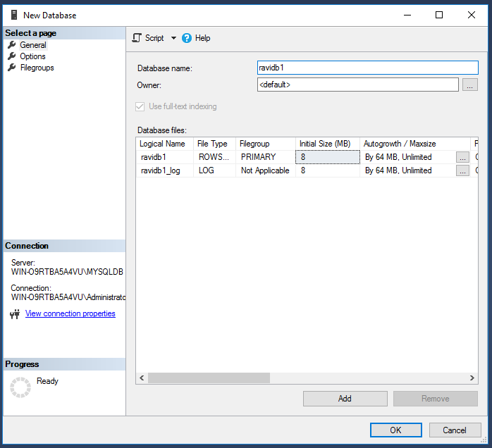492x448 pixels.
Task: Click the New Database title bar icon
Action: tap(14, 15)
